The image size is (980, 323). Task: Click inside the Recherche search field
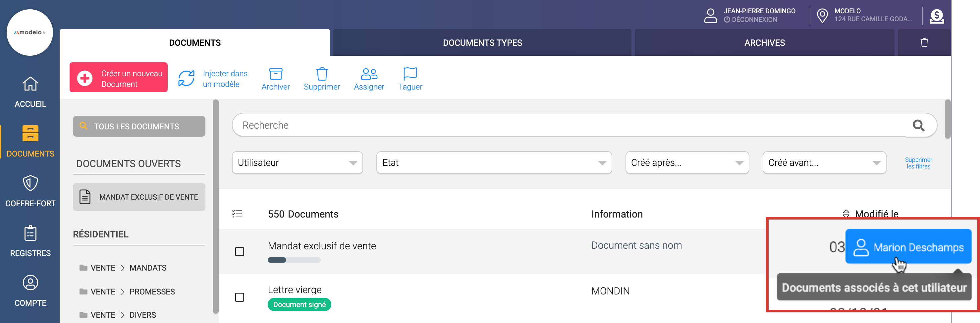[571, 125]
